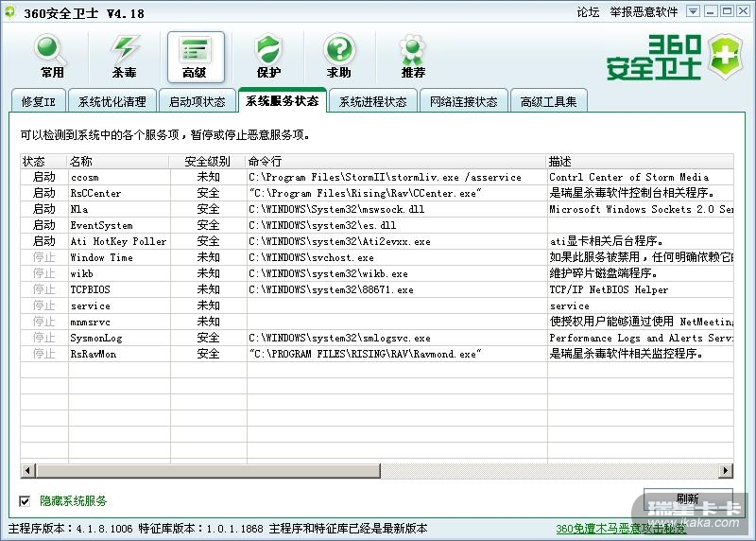Select the SysmonLog service row
756x541 pixels.
(x=377, y=338)
